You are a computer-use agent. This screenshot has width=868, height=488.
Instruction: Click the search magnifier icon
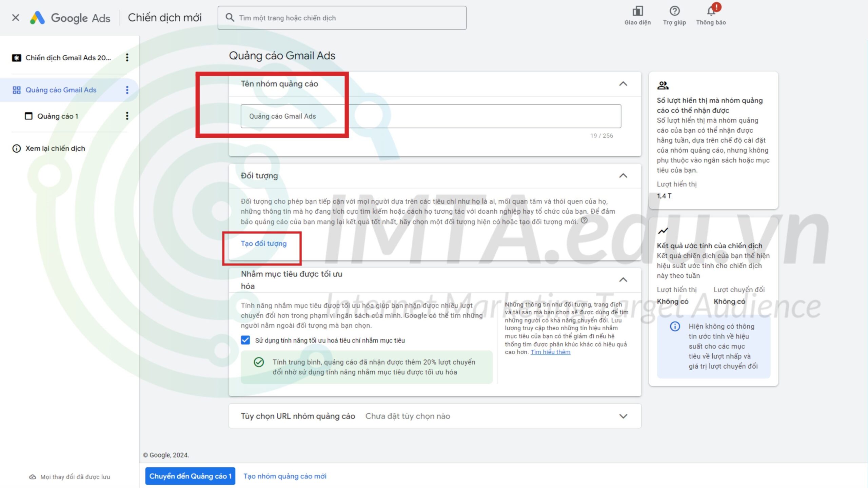point(230,18)
